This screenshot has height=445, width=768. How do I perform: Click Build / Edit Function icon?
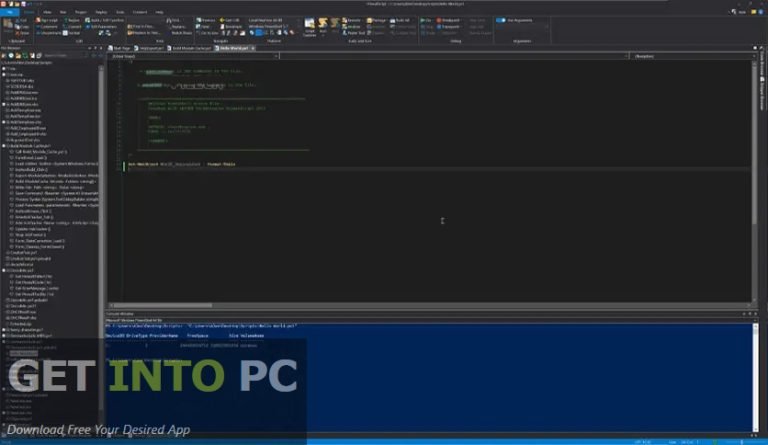88,20
